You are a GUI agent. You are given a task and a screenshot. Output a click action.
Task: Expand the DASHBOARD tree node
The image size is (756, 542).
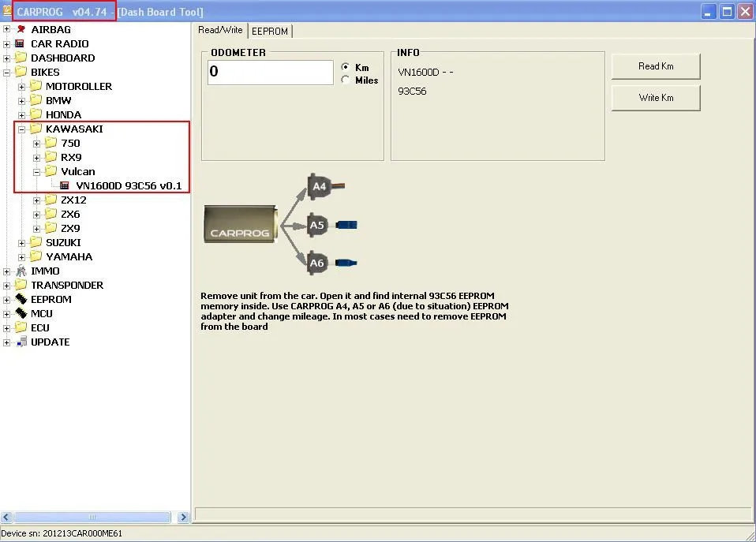[x=7, y=58]
